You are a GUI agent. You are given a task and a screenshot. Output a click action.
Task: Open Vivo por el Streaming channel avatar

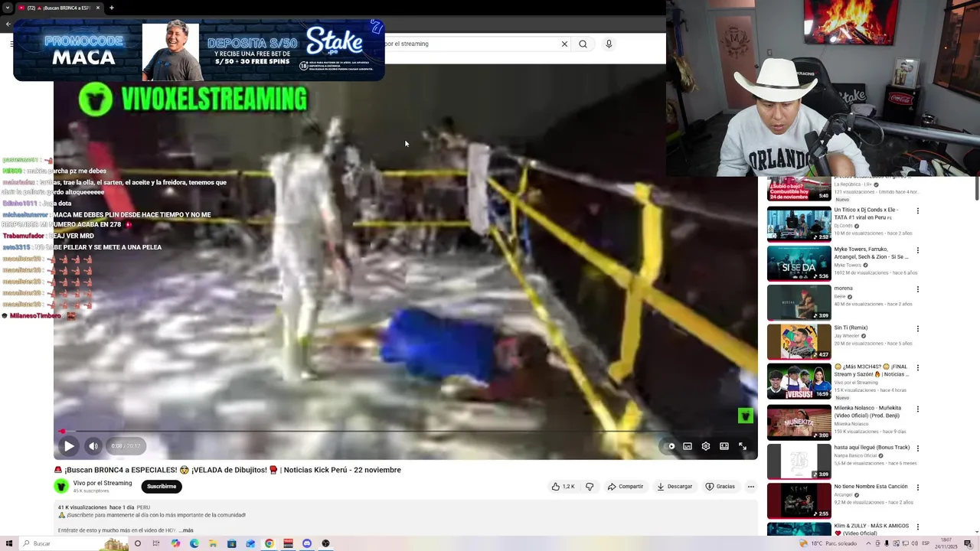[x=61, y=487]
